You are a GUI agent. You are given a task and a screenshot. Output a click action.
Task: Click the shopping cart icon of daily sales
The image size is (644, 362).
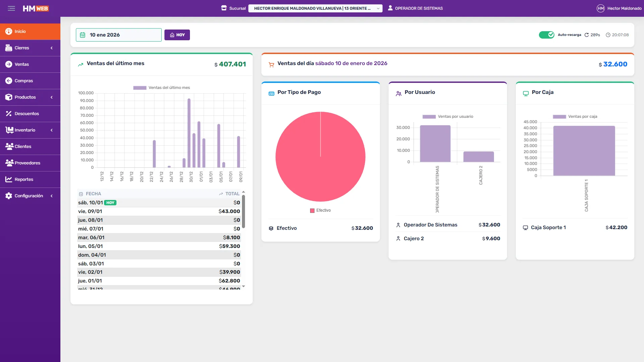click(x=271, y=64)
